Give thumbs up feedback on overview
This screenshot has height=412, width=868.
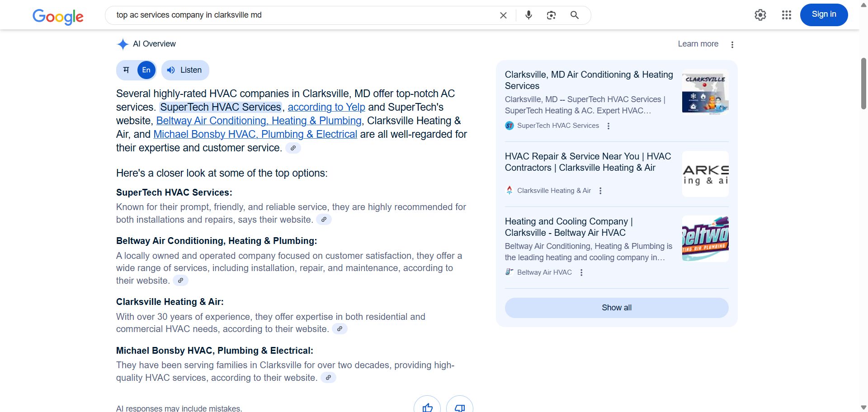coord(427,407)
